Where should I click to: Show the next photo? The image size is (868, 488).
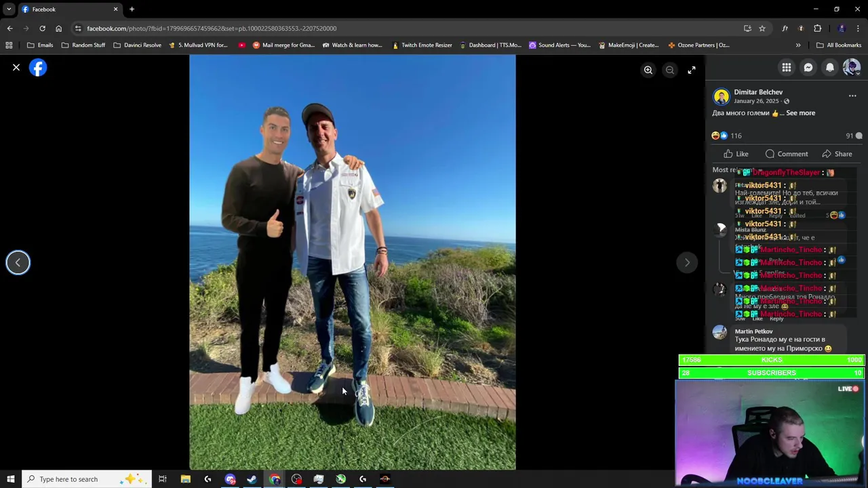pyautogui.click(x=687, y=262)
